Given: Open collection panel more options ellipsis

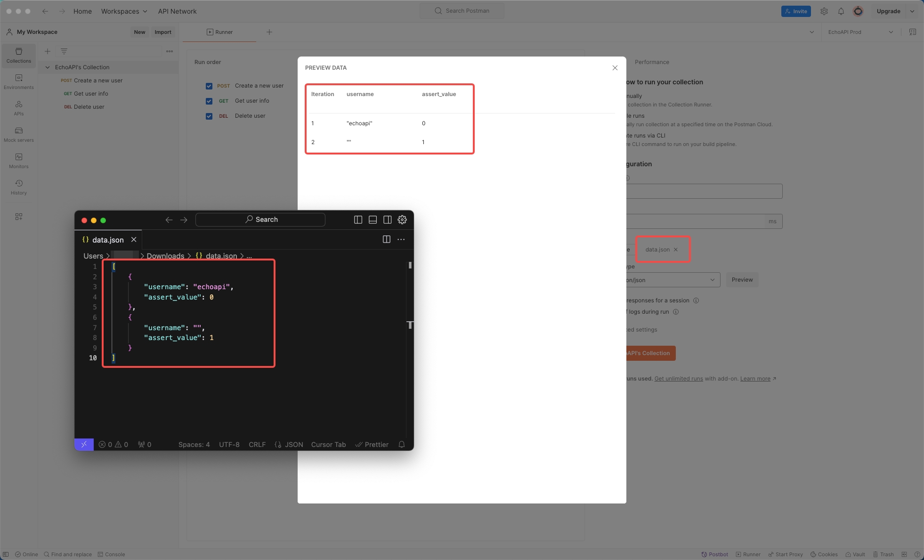Looking at the screenshot, I should click(170, 51).
